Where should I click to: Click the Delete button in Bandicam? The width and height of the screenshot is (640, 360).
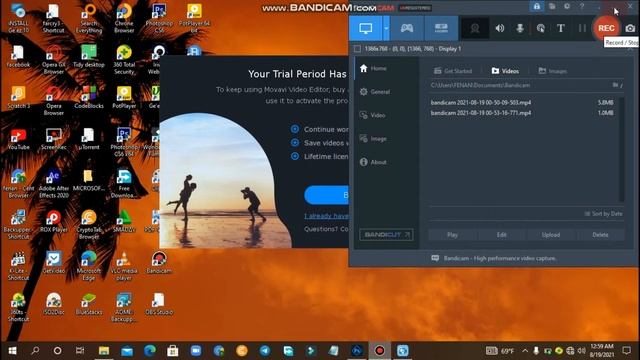[600, 235]
